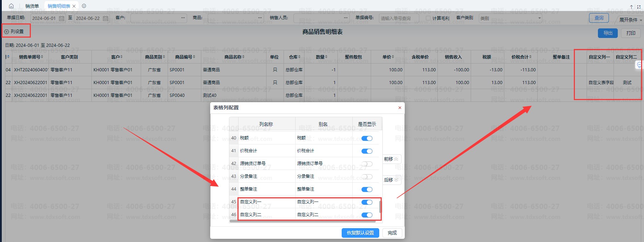
Task: Disable display toggle for 税额 column
Action: coord(366,138)
